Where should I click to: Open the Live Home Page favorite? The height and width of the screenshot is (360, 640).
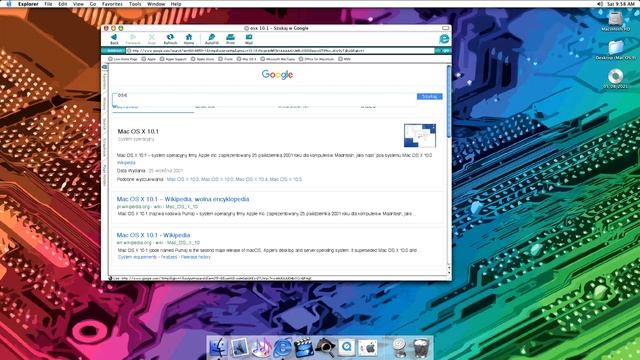123,59
